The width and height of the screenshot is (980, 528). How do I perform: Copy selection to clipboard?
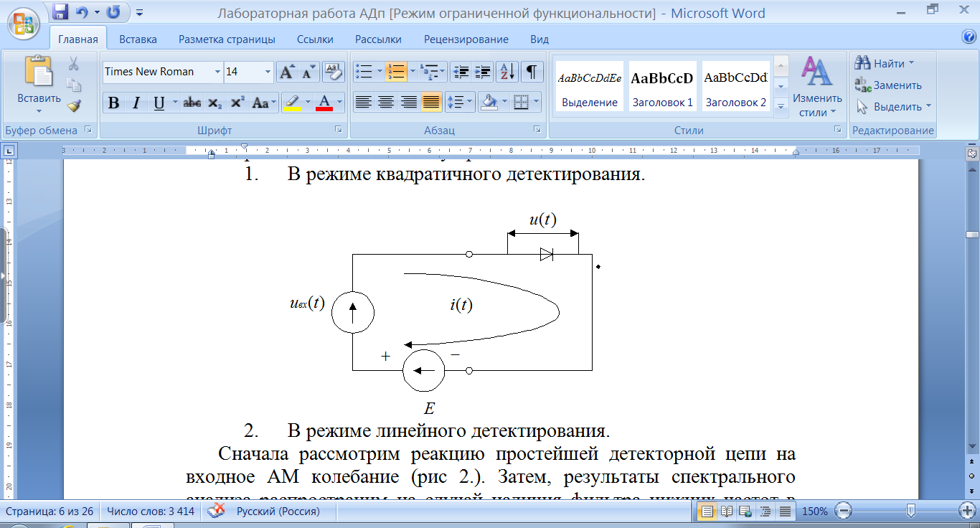(x=73, y=85)
